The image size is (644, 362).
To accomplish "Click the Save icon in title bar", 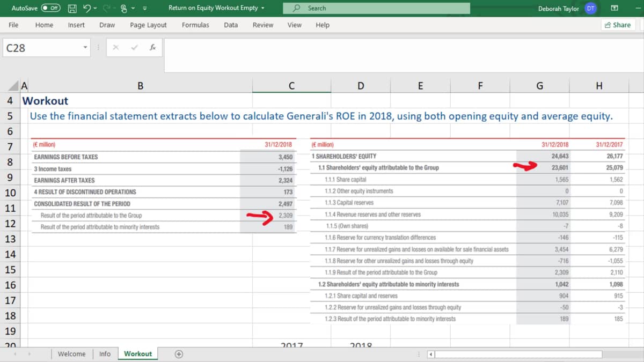I will pyautogui.click(x=73, y=8).
